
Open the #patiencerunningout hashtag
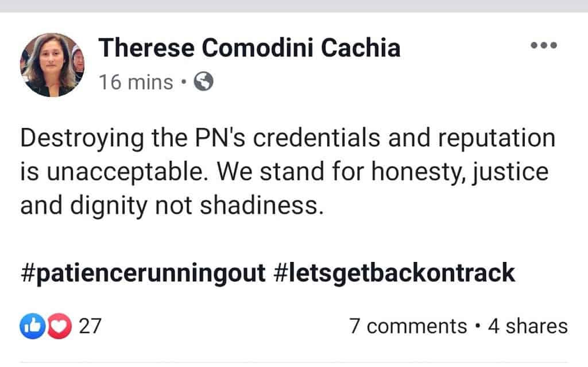(x=143, y=273)
